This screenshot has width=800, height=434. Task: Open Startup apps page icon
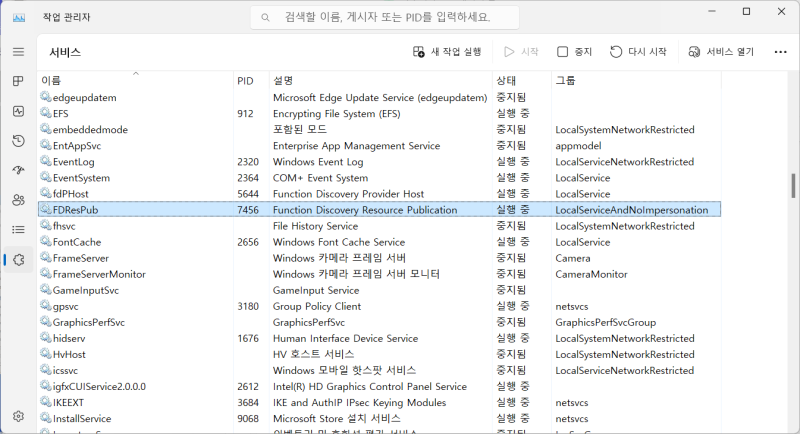click(18, 170)
